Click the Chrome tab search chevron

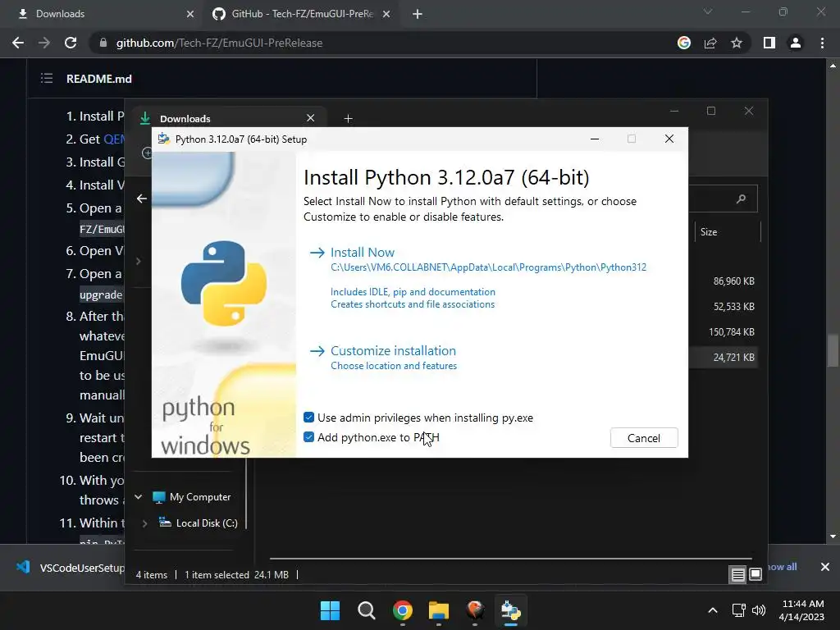click(x=708, y=11)
